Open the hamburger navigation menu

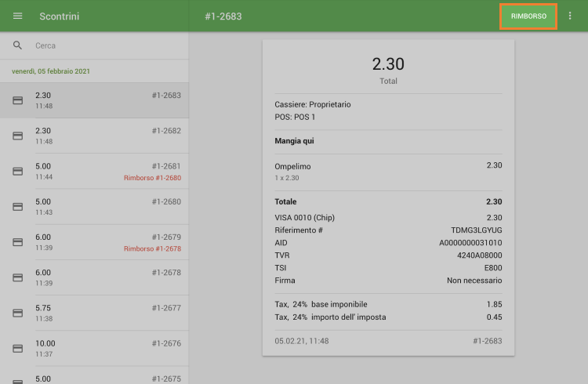[17, 16]
